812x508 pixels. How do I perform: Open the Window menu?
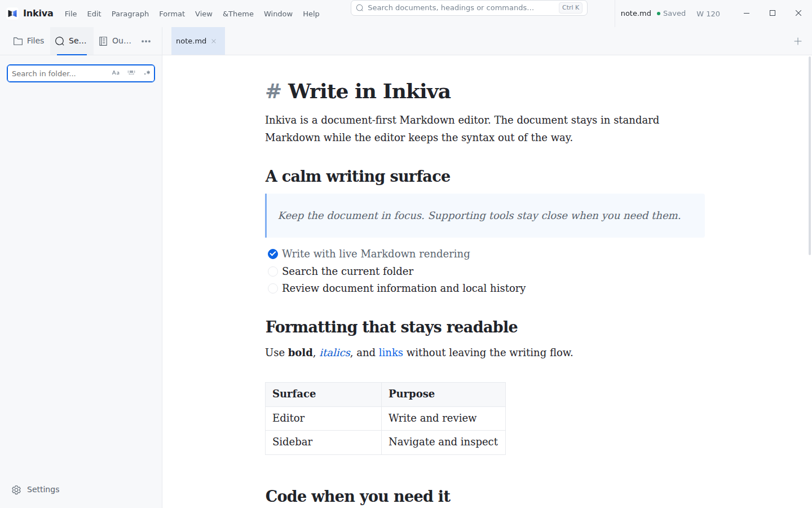tap(278, 14)
